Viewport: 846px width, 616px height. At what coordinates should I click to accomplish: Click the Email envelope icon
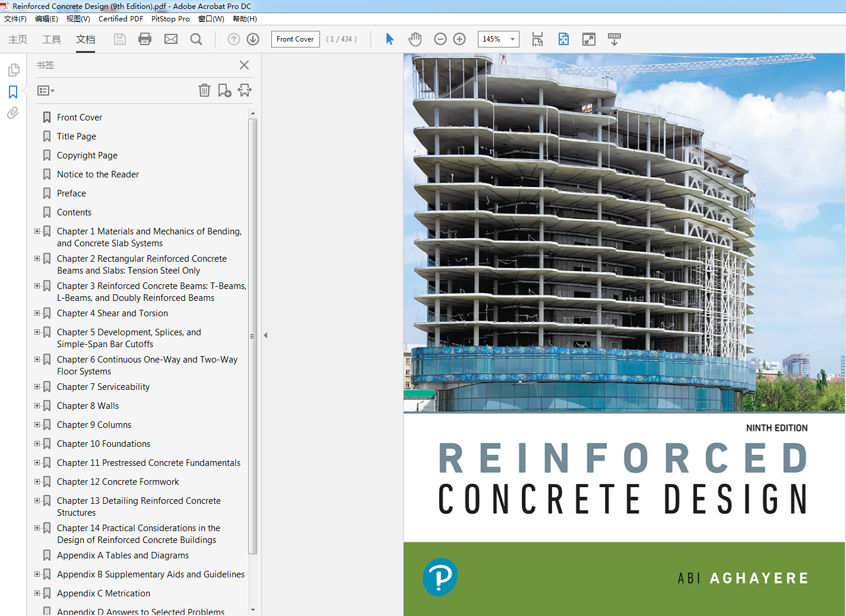coord(171,39)
